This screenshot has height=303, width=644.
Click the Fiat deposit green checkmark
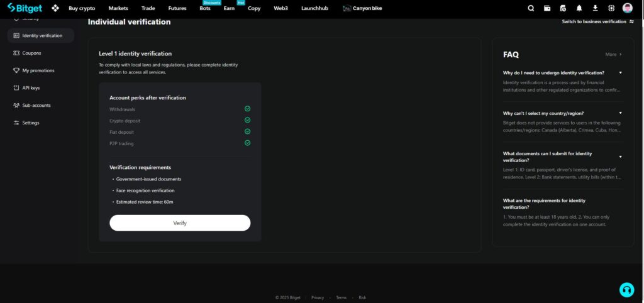coord(247,131)
